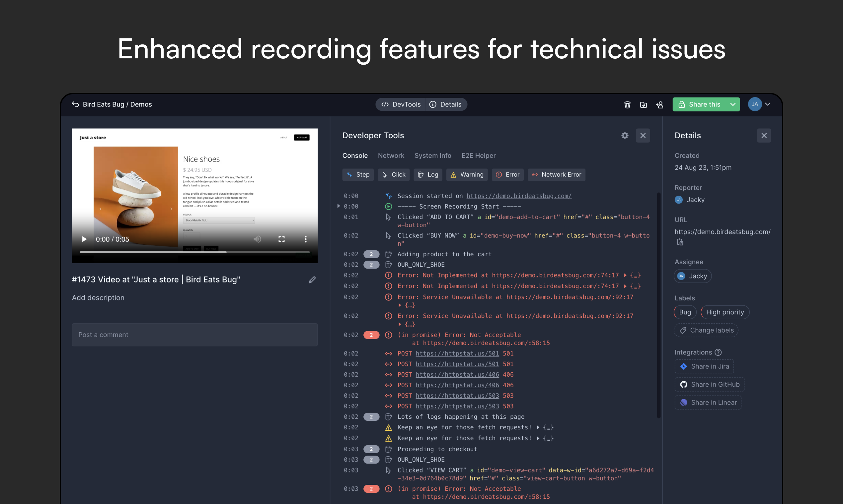Delete the session with the trash icon
This screenshot has width=843, height=504.
tap(627, 104)
